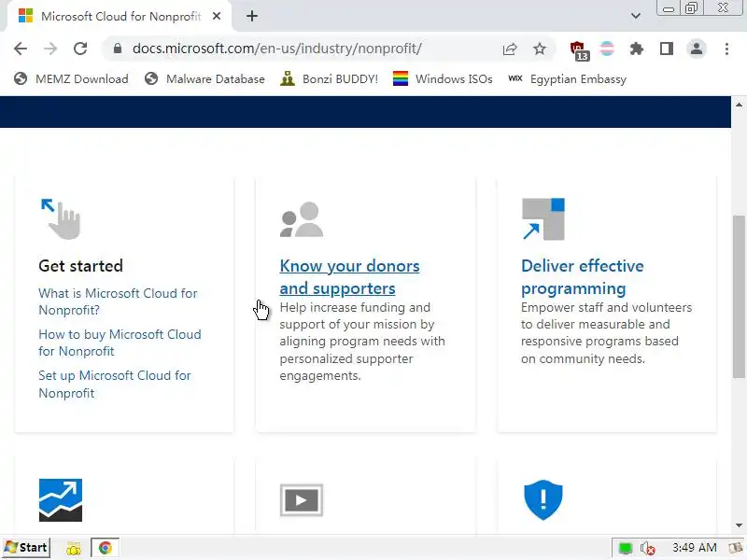
Task: Click the Chrome taskbar button
Action: tap(105, 548)
